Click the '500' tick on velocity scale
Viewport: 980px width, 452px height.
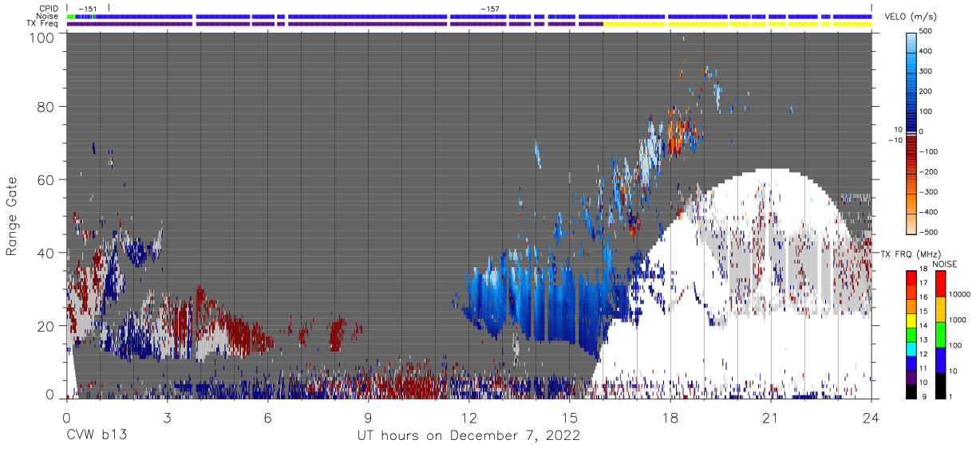point(926,31)
